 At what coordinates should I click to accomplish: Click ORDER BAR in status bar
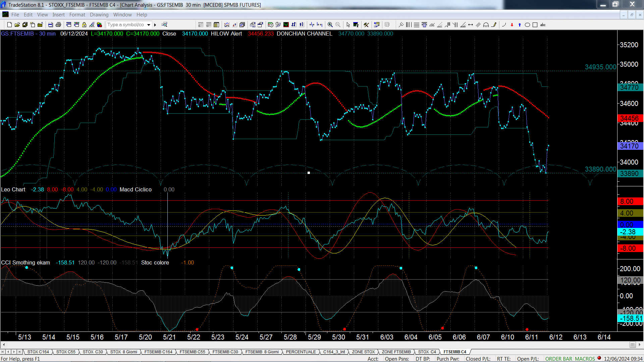click(x=559, y=359)
